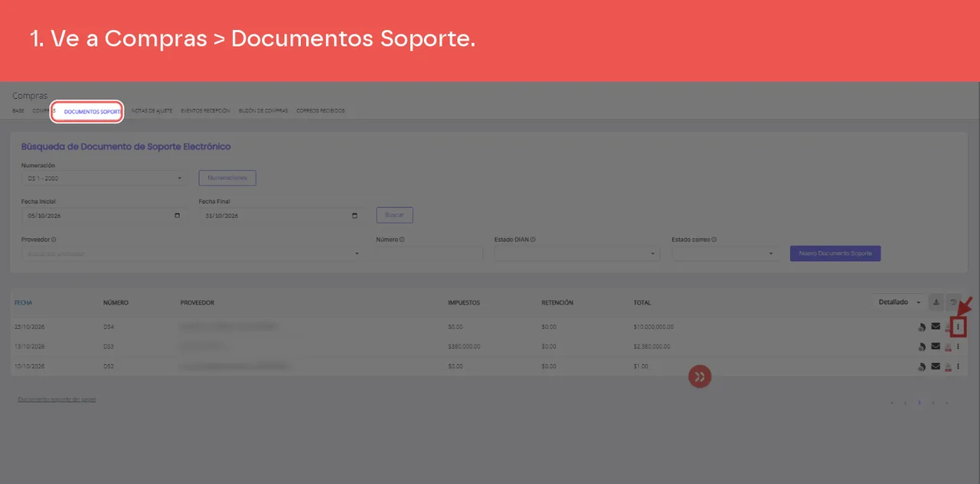Click the DIAN status icon for DS3

pyautogui.click(x=922, y=347)
